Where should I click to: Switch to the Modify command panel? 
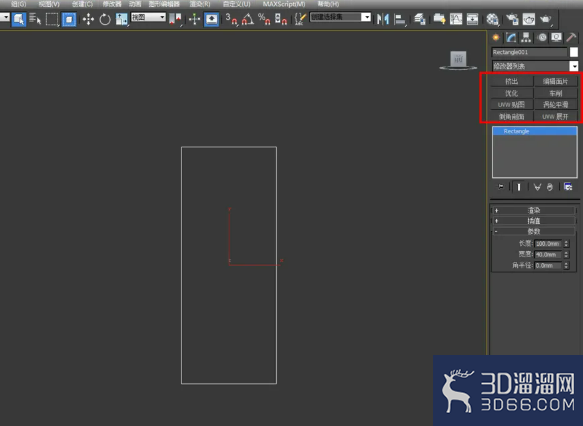coord(511,37)
